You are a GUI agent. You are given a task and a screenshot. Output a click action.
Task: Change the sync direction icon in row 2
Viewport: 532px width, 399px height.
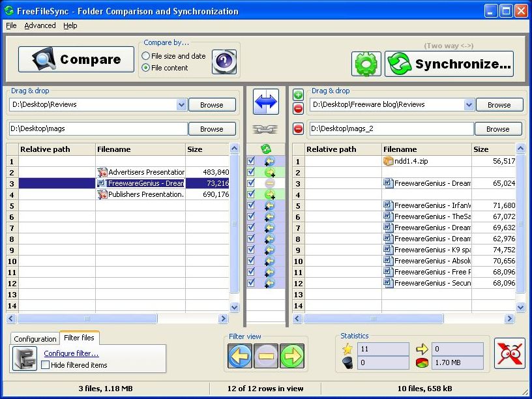(269, 172)
